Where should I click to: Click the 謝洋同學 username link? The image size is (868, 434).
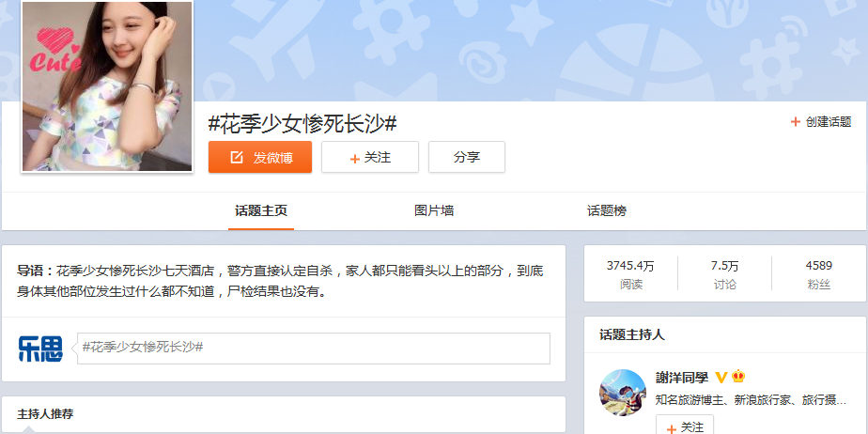coord(682,378)
